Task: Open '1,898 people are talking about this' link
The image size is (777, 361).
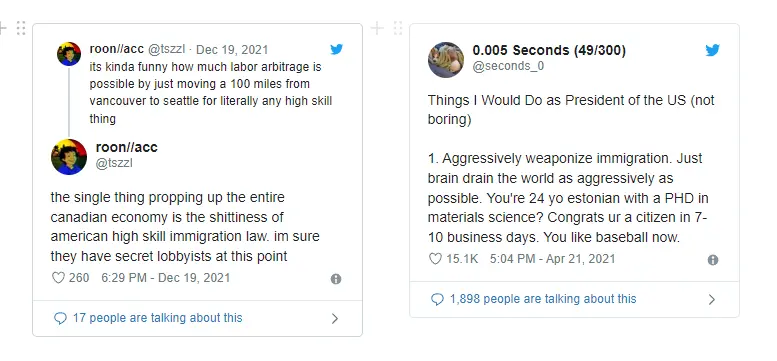Action: (543, 299)
